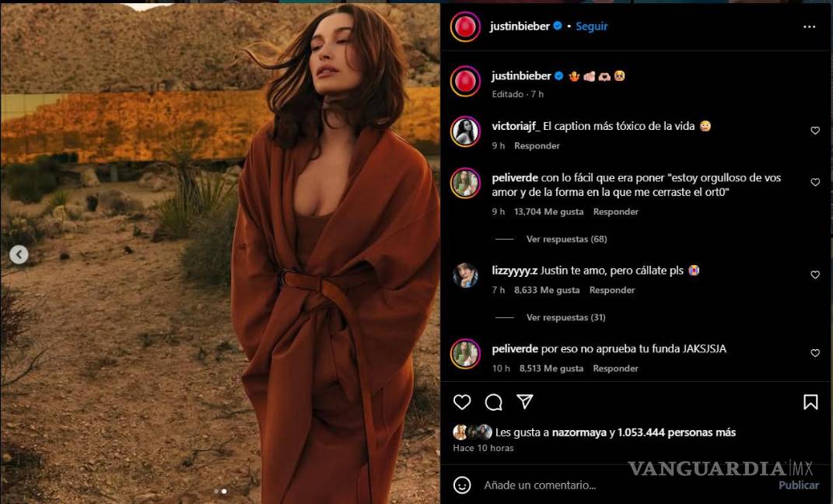This screenshot has height=504, width=833.
Task: Follow justinbieber via Seguir link
Action: (x=591, y=26)
